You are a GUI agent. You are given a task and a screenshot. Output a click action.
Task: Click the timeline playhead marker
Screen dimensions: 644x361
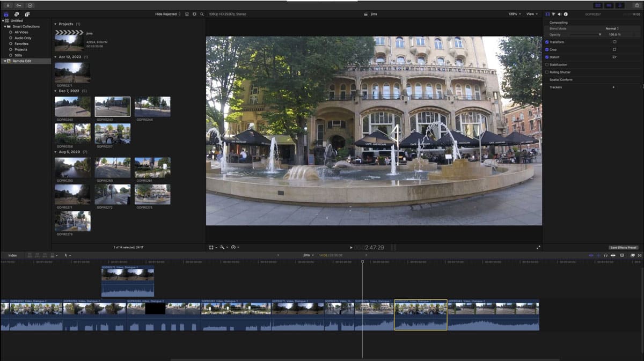click(x=362, y=262)
